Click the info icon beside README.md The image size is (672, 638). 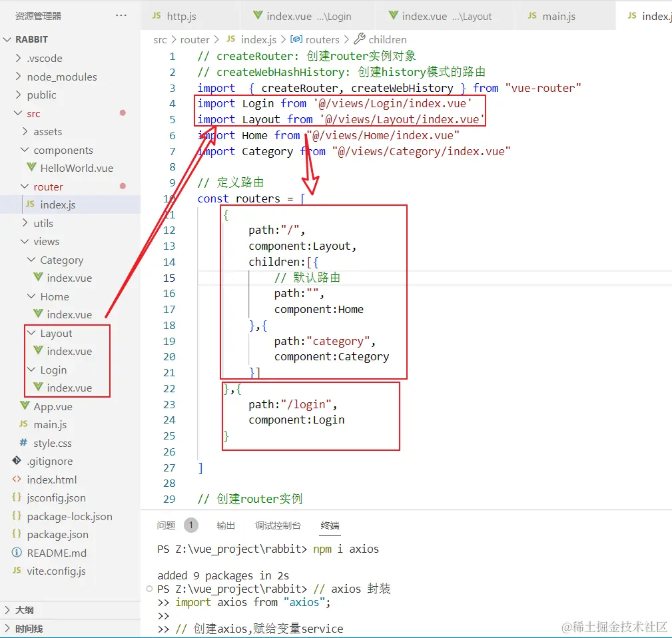(x=17, y=552)
